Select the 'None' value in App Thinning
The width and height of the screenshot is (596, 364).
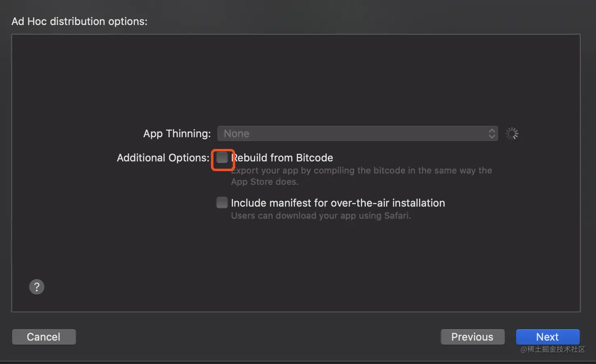(237, 134)
